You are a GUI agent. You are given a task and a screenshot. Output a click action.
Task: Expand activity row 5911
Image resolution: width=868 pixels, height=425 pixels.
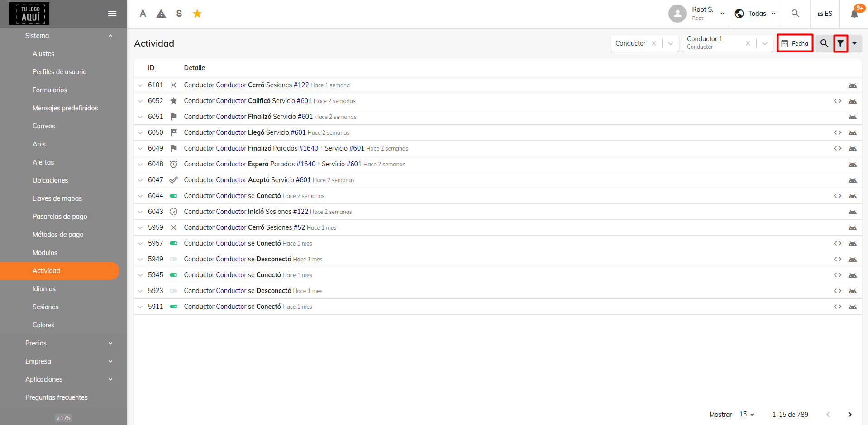[140, 307]
